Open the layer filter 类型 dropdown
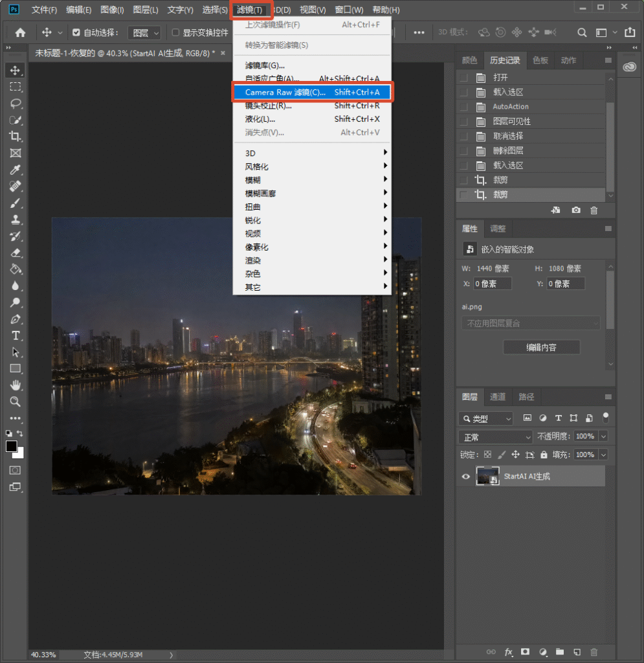This screenshot has width=644, height=663. [485, 418]
